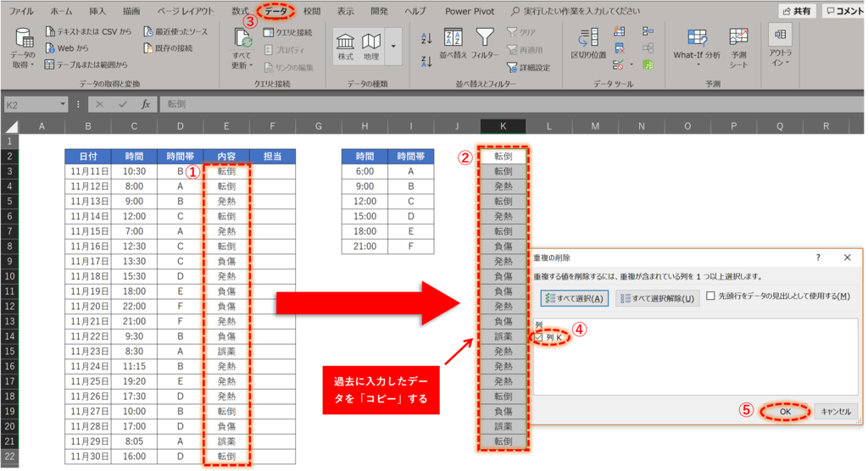Open プロパティ in queries group
The image size is (868, 471).
pyautogui.click(x=284, y=50)
